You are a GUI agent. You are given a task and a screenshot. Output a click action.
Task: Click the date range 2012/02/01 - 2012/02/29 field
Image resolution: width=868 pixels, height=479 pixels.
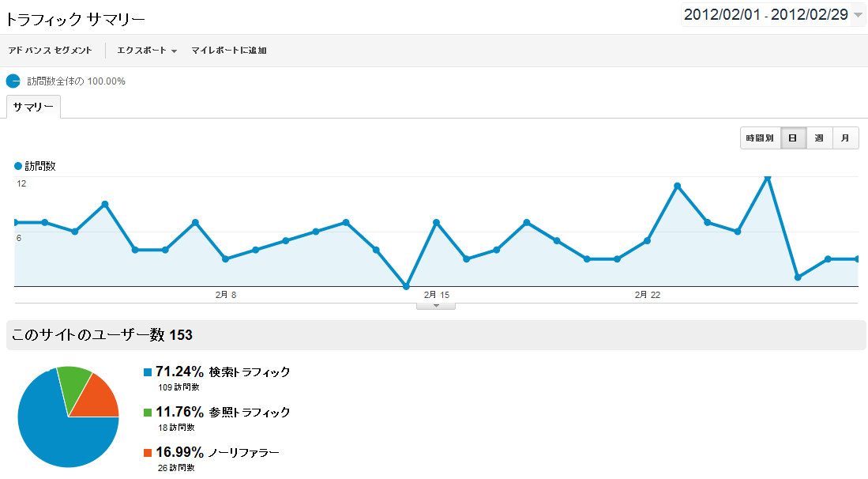pyautogui.click(x=765, y=15)
